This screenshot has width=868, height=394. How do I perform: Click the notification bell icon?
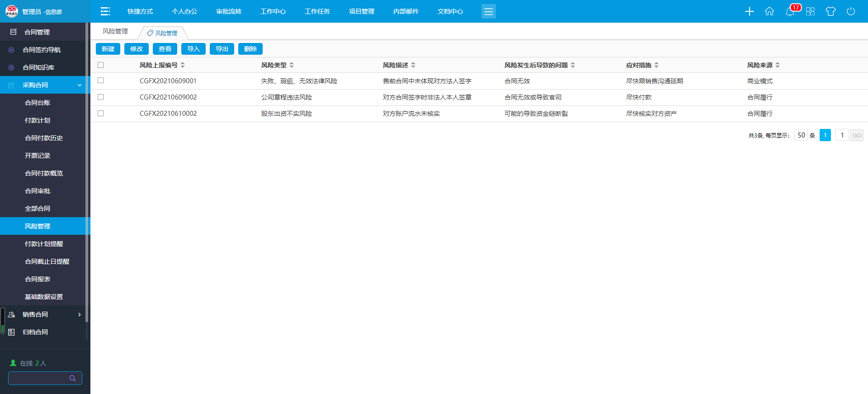click(790, 12)
